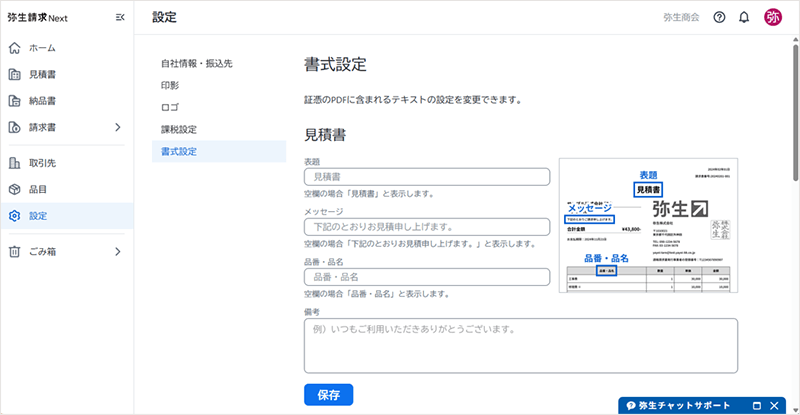Click the ごみ箱 trash can icon
Viewport: 800px width, 415px height.
pos(14,251)
